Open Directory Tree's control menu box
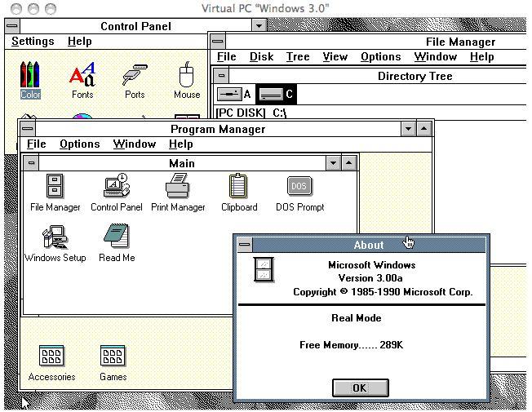This screenshot has height=412, width=532. (221, 75)
